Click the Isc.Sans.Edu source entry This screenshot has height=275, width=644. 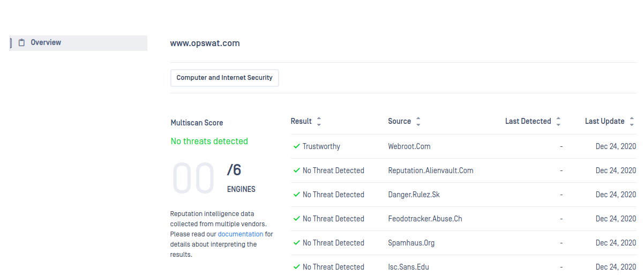pos(408,267)
